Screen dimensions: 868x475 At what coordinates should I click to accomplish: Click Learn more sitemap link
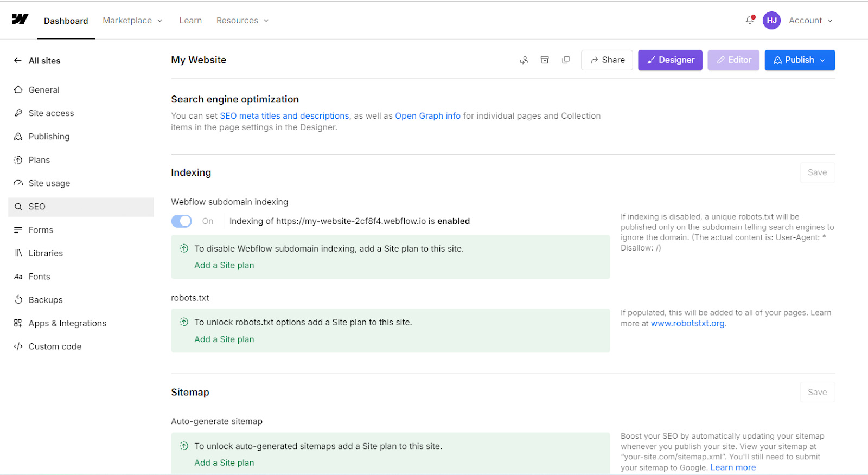pos(733,467)
